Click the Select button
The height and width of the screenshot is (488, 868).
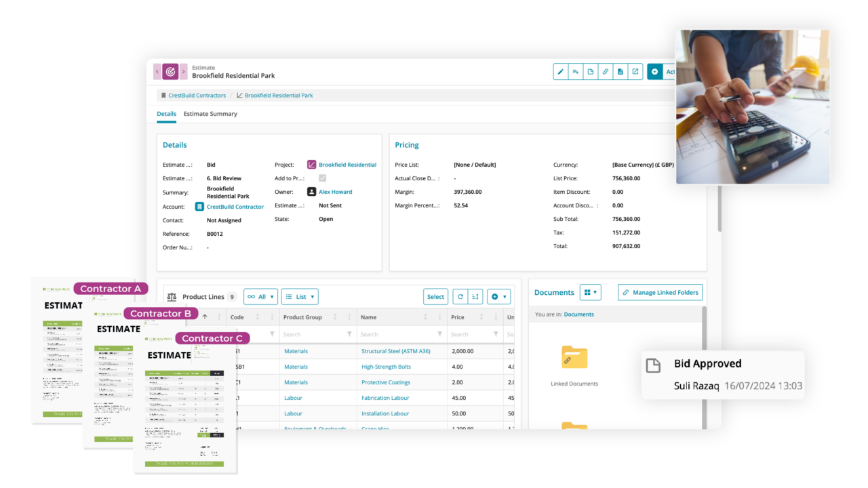436,297
